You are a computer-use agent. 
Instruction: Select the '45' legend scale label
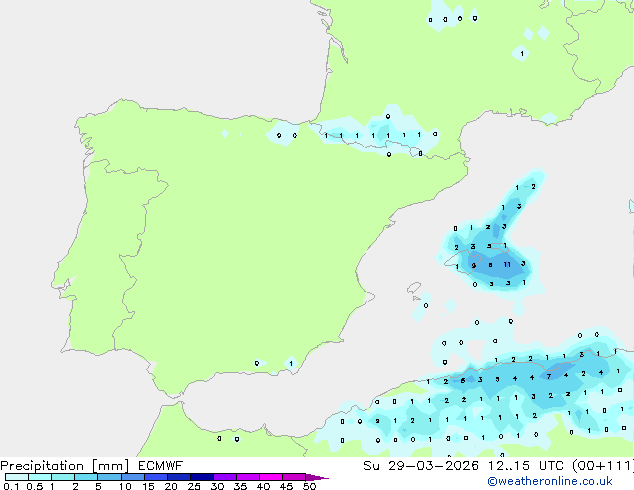click(287, 486)
